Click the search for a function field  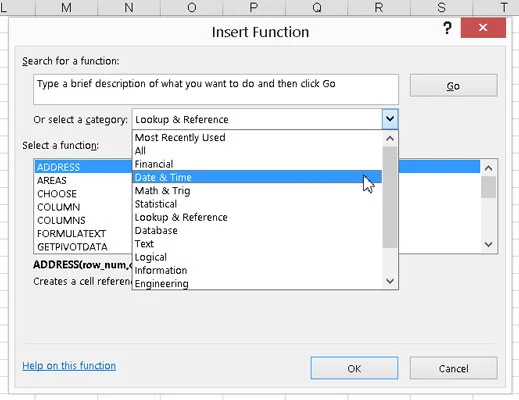(x=216, y=89)
